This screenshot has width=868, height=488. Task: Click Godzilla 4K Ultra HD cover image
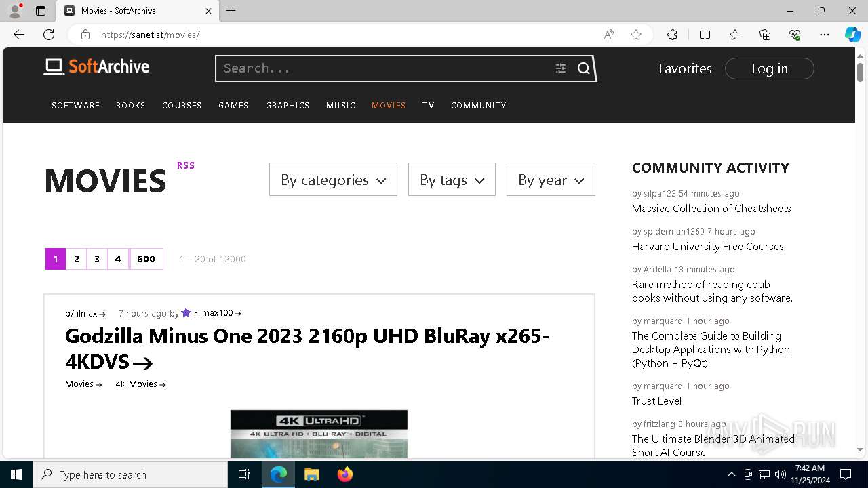(319, 434)
